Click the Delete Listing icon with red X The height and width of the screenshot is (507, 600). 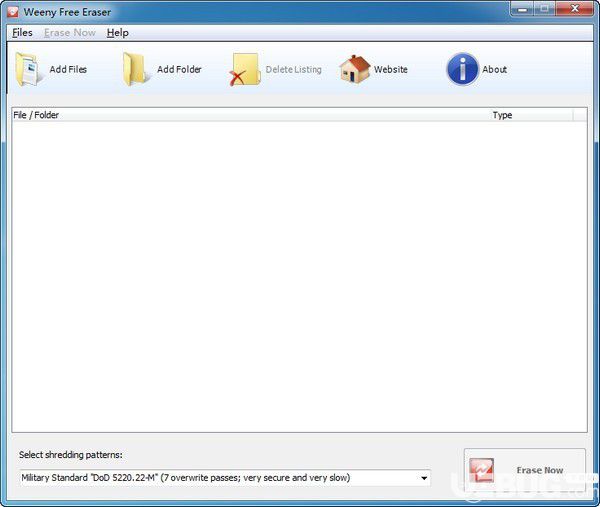pyautogui.click(x=245, y=69)
